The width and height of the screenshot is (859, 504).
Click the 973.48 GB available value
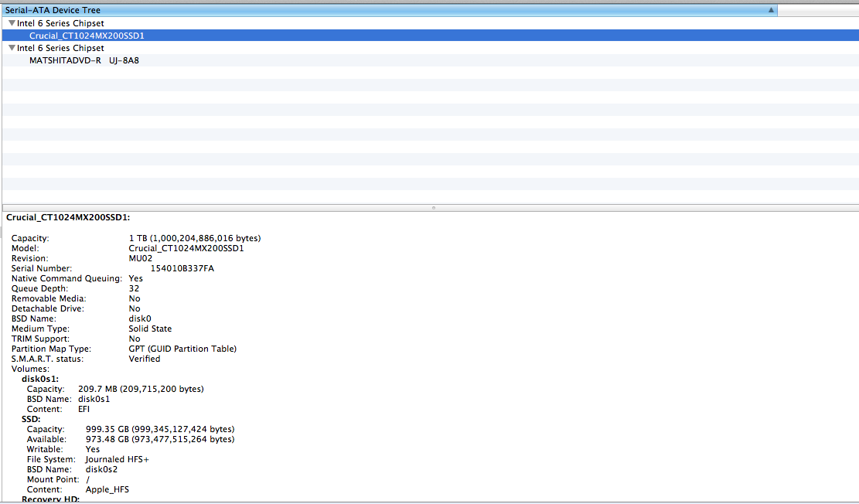pyautogui.click(x=160, y=439)
